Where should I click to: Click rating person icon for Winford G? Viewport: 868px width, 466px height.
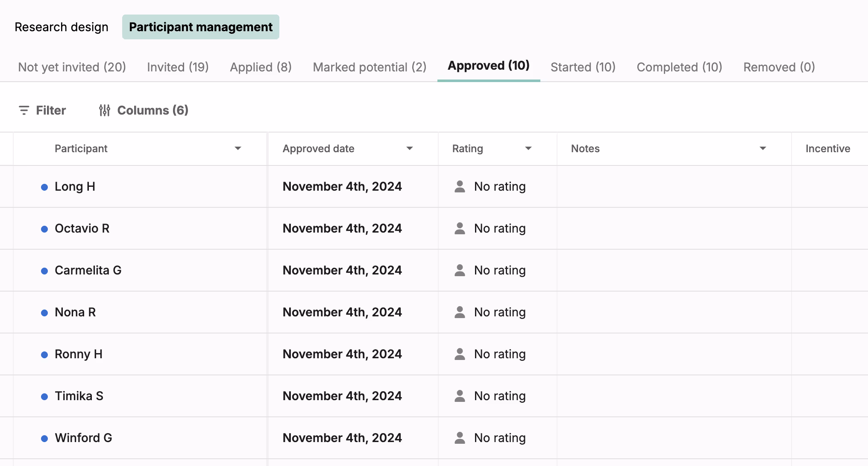tap(460, 438)
